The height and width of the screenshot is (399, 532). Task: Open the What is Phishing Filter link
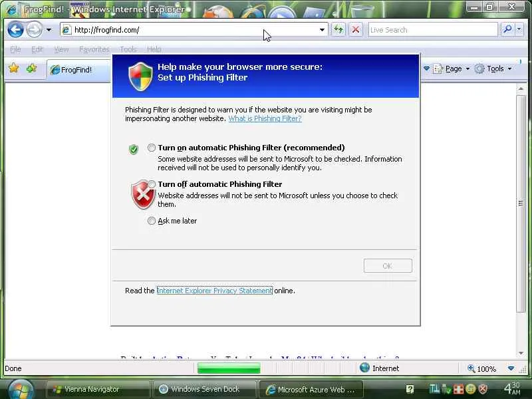click(265, 118)
